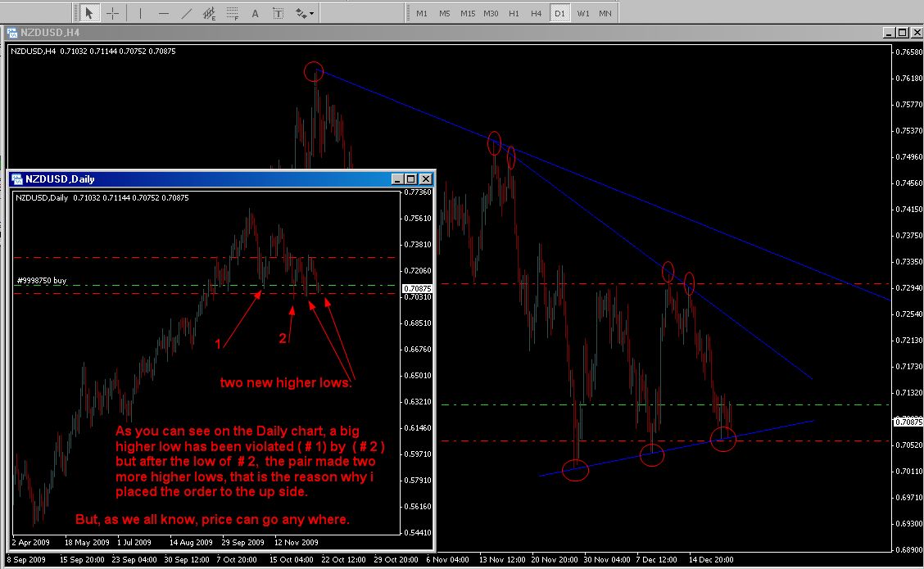924x569 pixels.
Task: Select the Fibonacci retracement tool
Action: click(233, 13)
